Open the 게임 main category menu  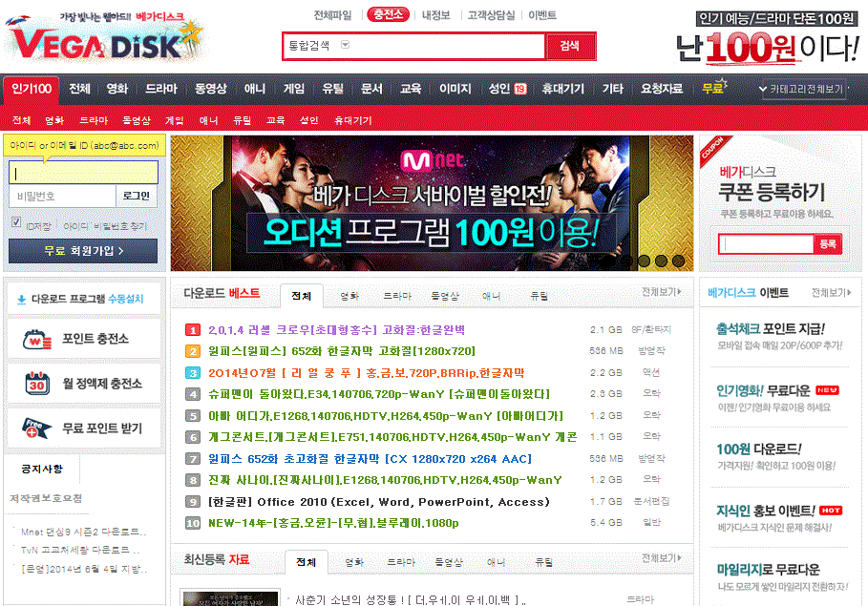coord(293,89)
